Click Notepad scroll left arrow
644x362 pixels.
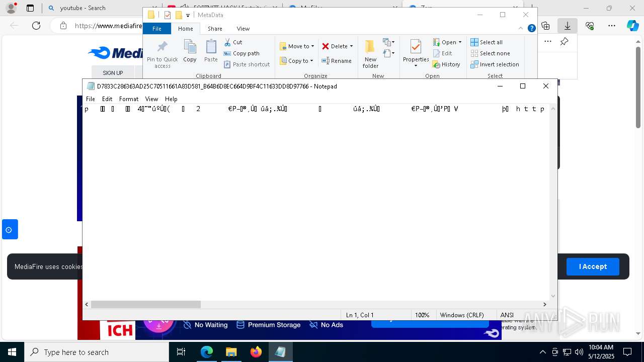point(87,304)
